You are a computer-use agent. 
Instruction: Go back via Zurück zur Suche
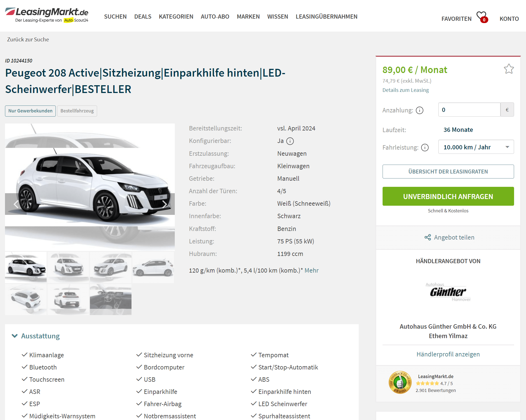pyautogui.click(x=28, y=39)
